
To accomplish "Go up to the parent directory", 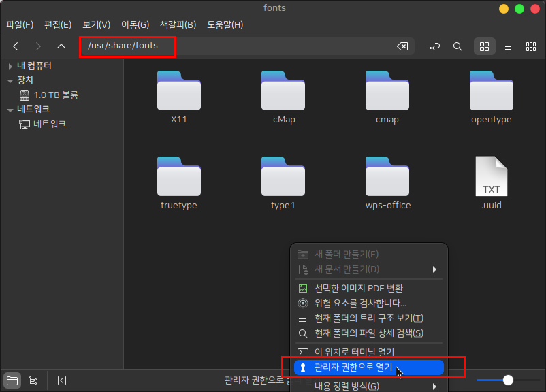I will 61,46.
